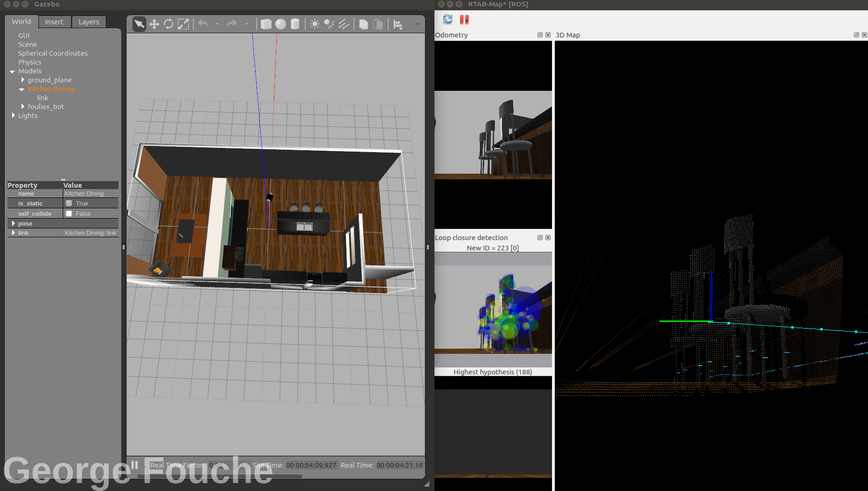Select the translate mode tool
Viewport: 868px width, 491px height.
click(154, 24)
